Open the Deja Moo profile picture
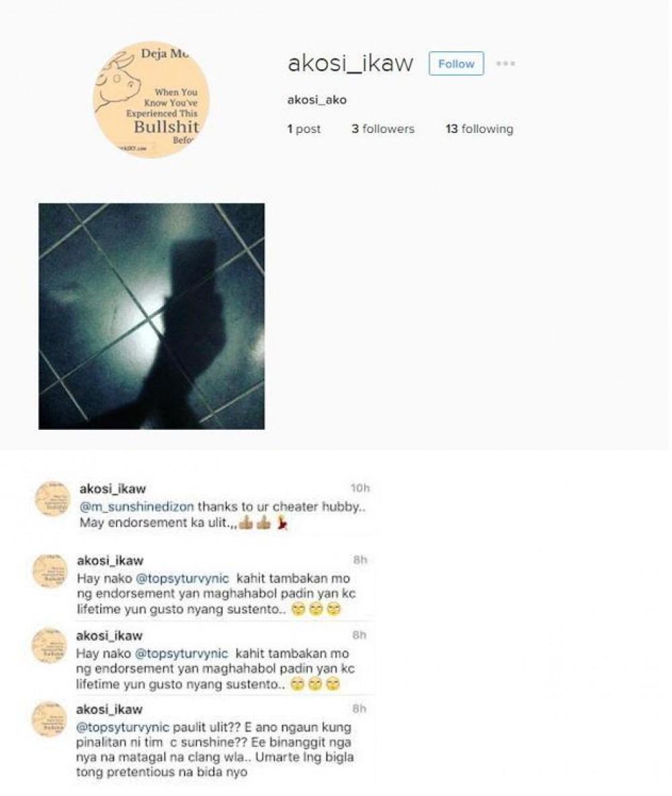 click(x=151, y=99)
